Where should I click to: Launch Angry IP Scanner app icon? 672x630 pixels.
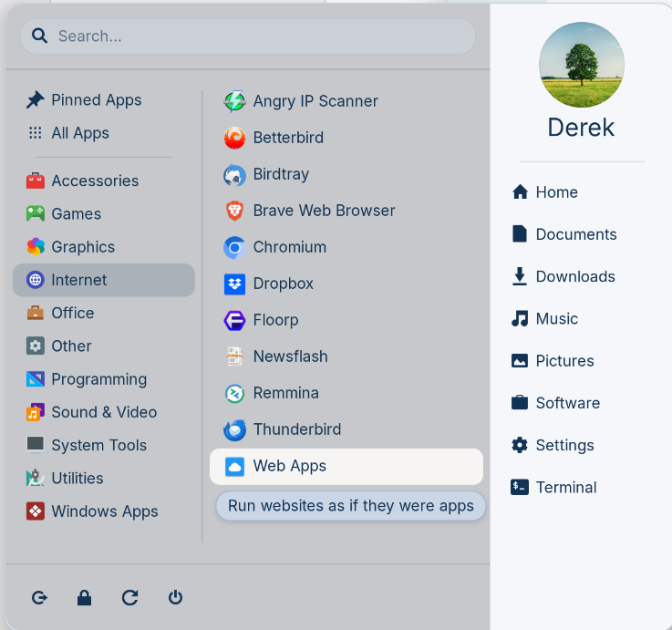click(235, 101)
